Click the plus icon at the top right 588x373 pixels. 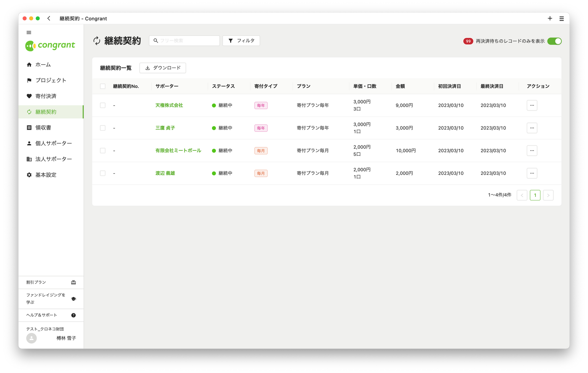[x=550, y=19]
